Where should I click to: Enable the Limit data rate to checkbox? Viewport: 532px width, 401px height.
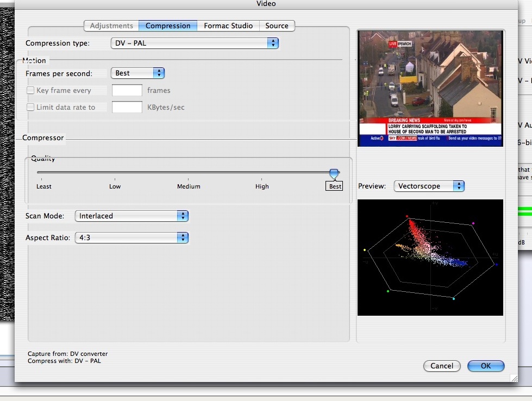pos(30,107)
